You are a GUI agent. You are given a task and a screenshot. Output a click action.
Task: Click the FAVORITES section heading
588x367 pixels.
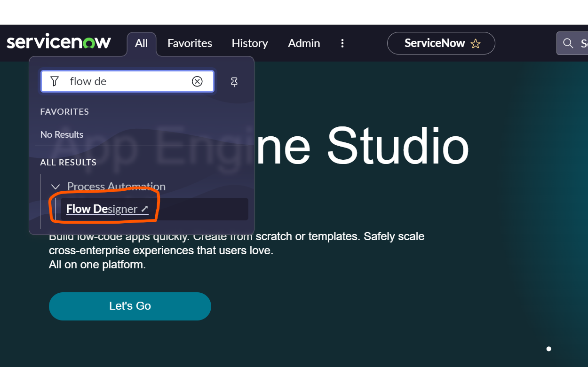click(64, 111)
